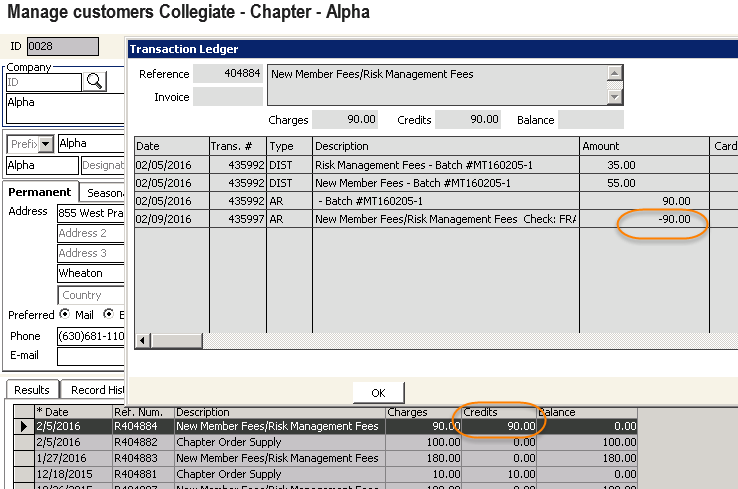
Task: Switch to the Permanent address tab
Action: pyautogui.click(x=40, y=192)
